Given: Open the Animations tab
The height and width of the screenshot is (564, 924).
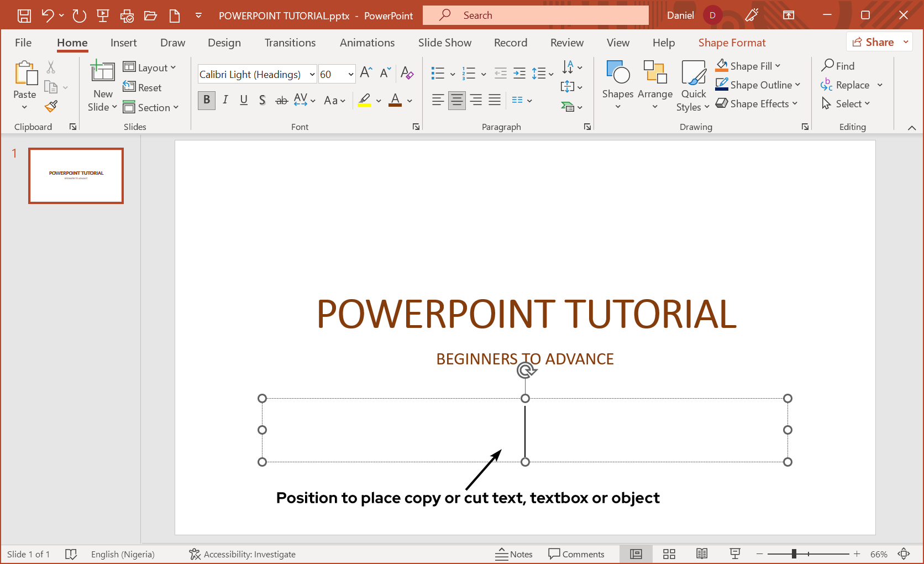Looking at the screenshot, I should 367,43.
